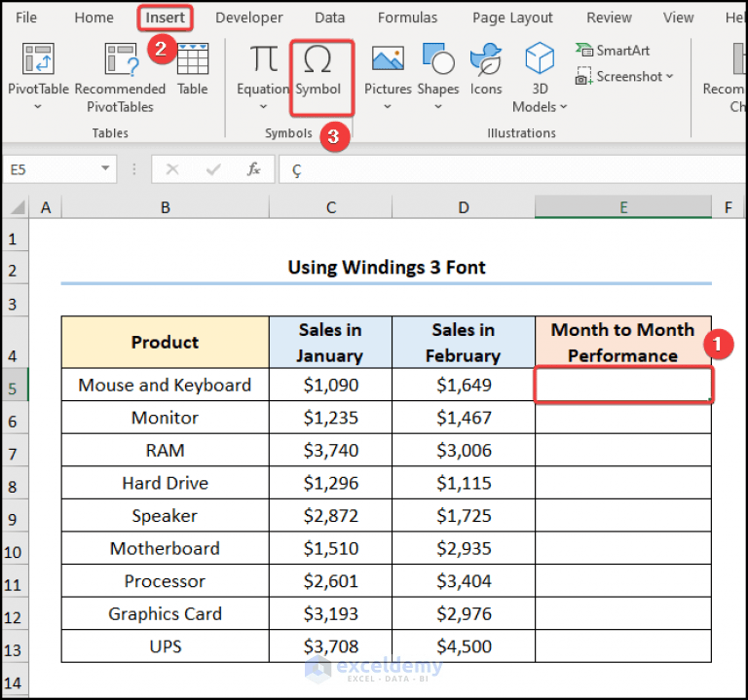Switch to the Developer tab
The image size is (748, 700).
[x=249, y=18]
